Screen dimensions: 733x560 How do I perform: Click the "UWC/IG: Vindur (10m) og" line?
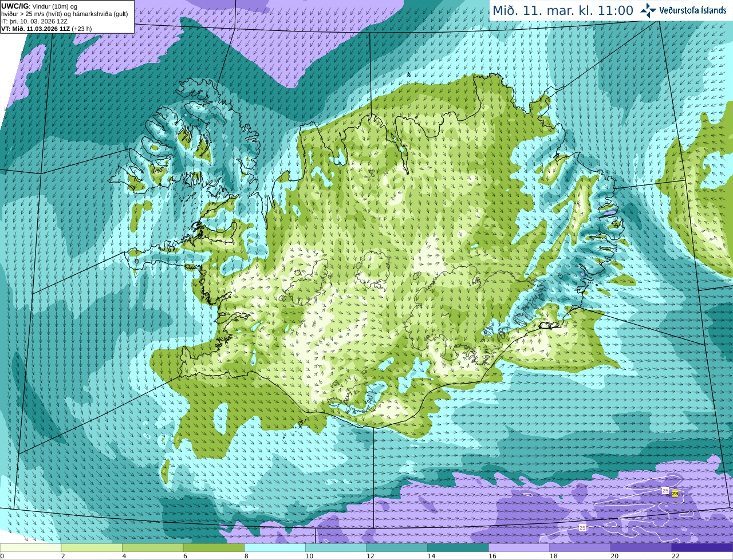(x=39, y=6)
